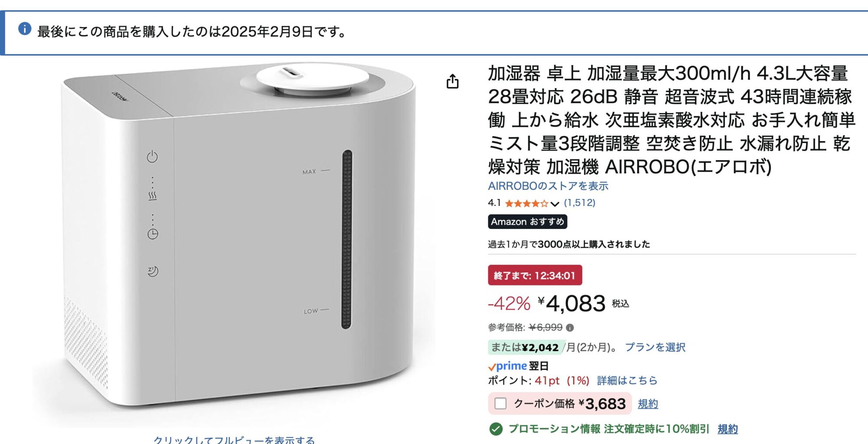The image size is (868, 444).
Task: Open 規約 link next to promotion info
Action: [x=727, y=429]
